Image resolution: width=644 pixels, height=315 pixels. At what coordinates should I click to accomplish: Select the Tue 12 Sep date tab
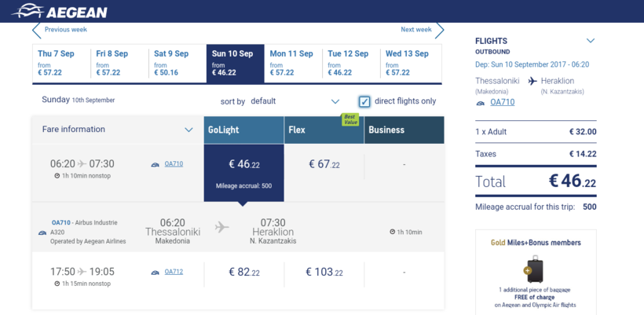(x=351, y=64)
